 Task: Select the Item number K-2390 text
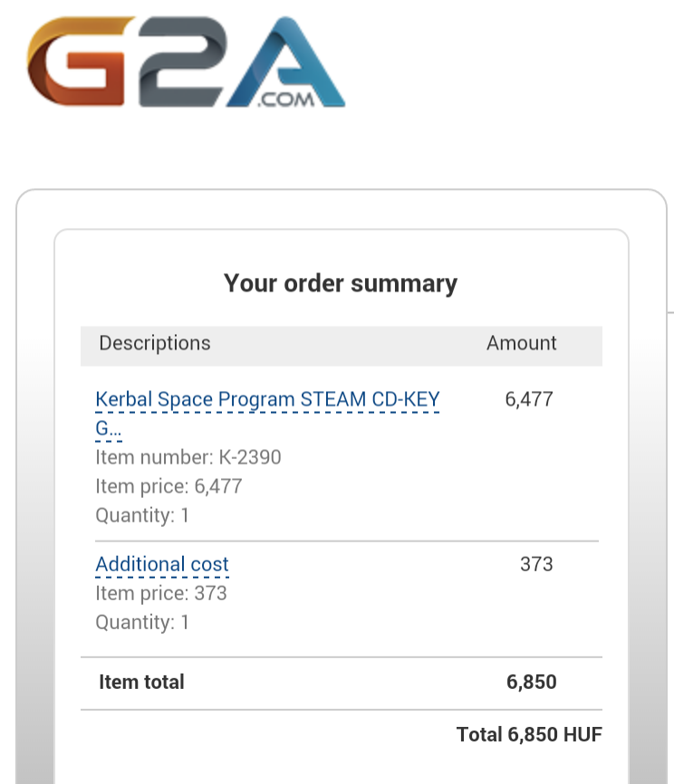[x=188, y=457]
